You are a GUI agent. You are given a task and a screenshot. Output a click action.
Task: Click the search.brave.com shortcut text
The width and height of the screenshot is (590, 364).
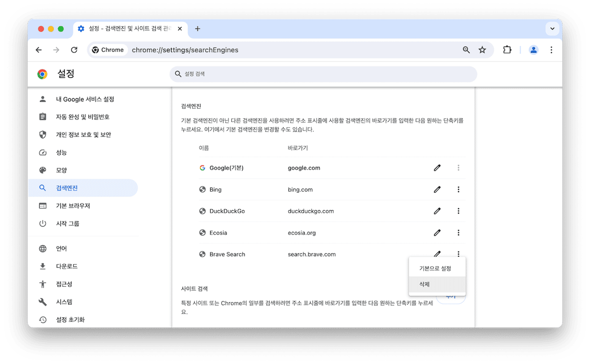pyautogui.click(x=311, y=254)
